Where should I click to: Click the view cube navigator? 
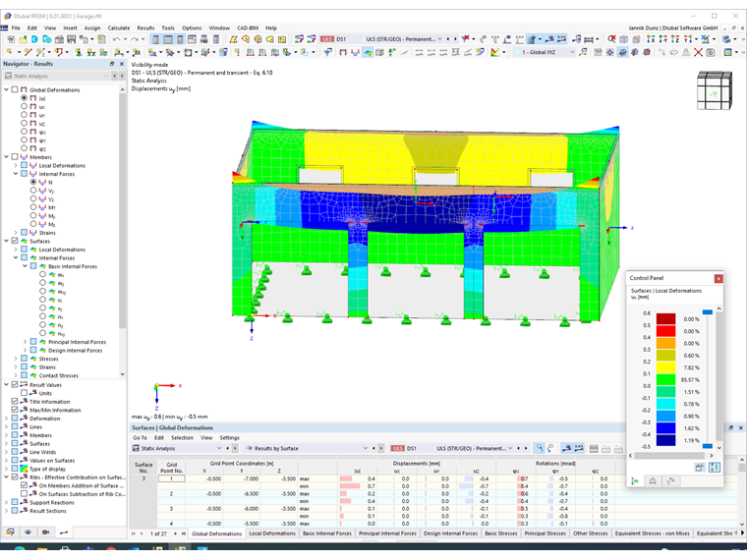coord(715,90)
